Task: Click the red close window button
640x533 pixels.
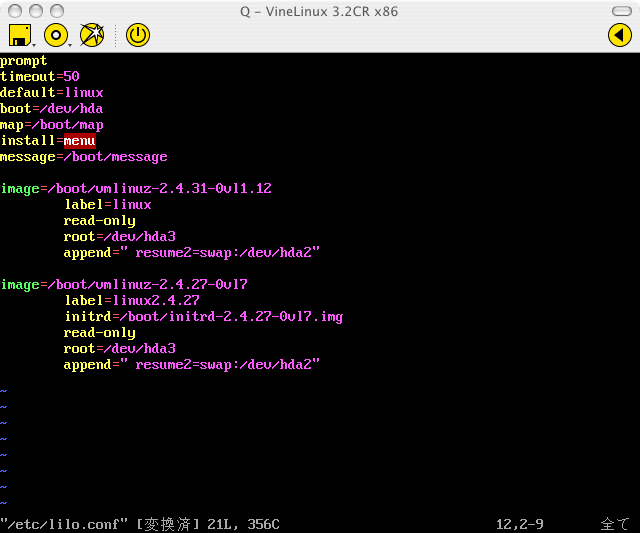Action: (x=15, y=11)
